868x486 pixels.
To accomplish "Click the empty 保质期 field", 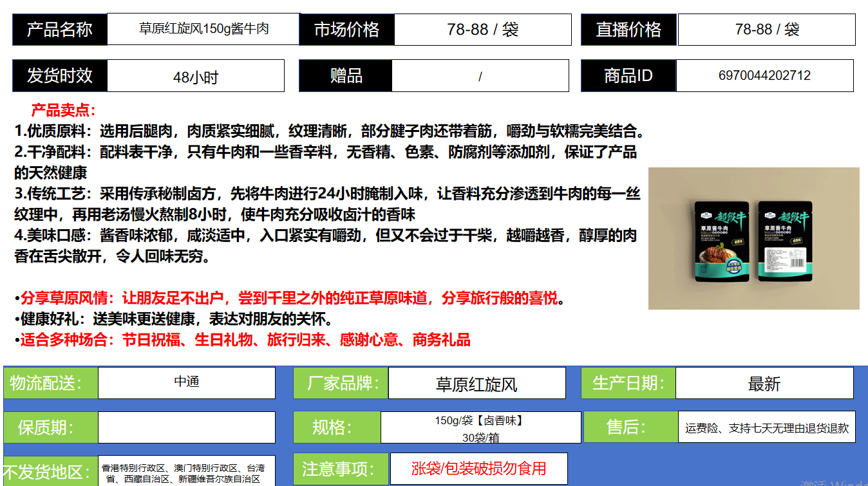I will [x=186, y=427].
